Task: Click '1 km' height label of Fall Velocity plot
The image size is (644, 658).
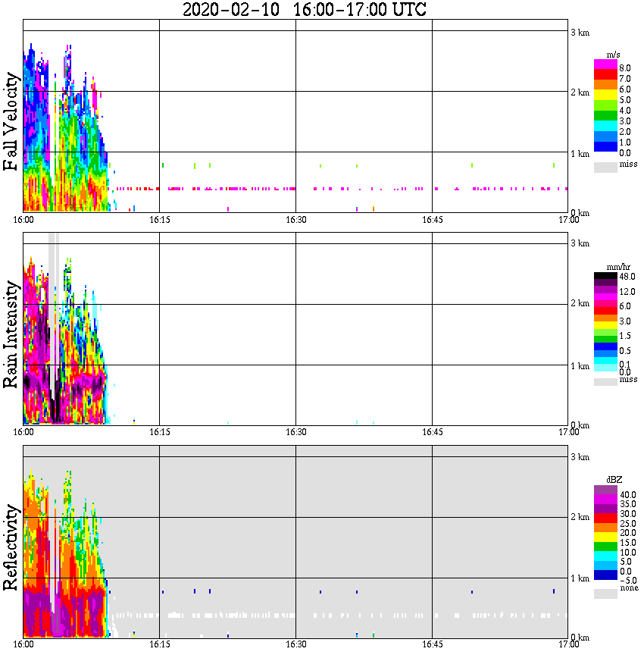Action: [x=580, y=154]
